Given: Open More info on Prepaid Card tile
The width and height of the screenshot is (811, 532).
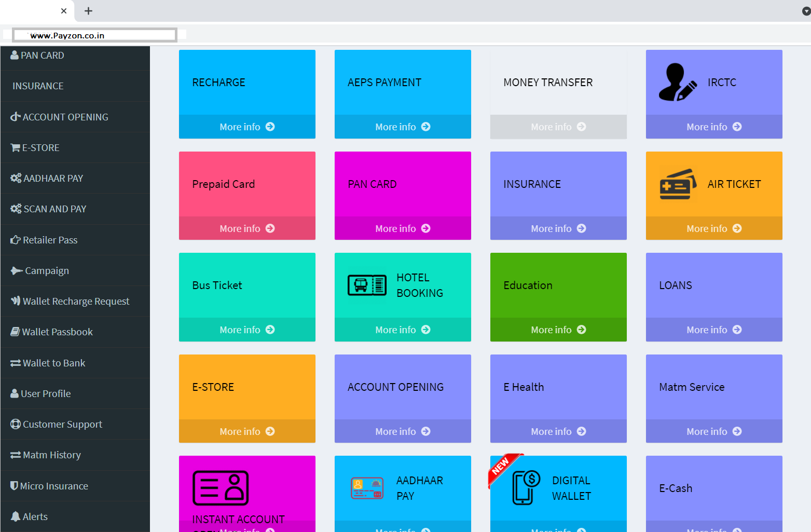Looking at the screenshot, I should [246, 228].
